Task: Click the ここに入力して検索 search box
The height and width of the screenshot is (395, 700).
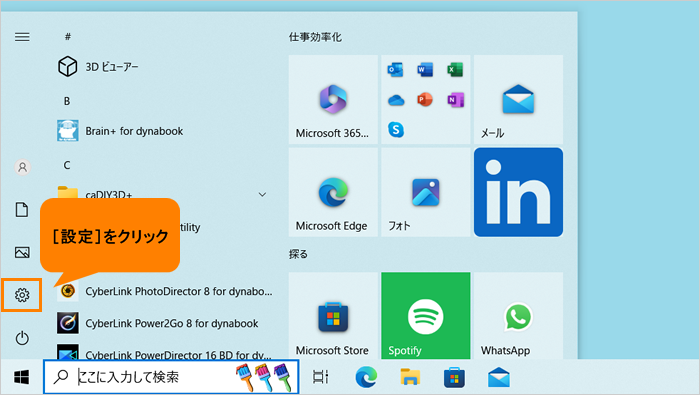Action: click(171, 377)
